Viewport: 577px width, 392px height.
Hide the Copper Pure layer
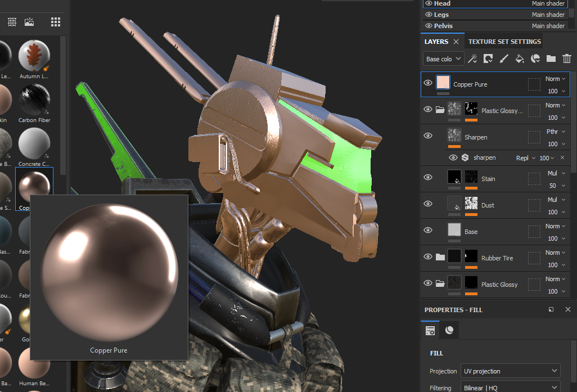pos(428,83)
